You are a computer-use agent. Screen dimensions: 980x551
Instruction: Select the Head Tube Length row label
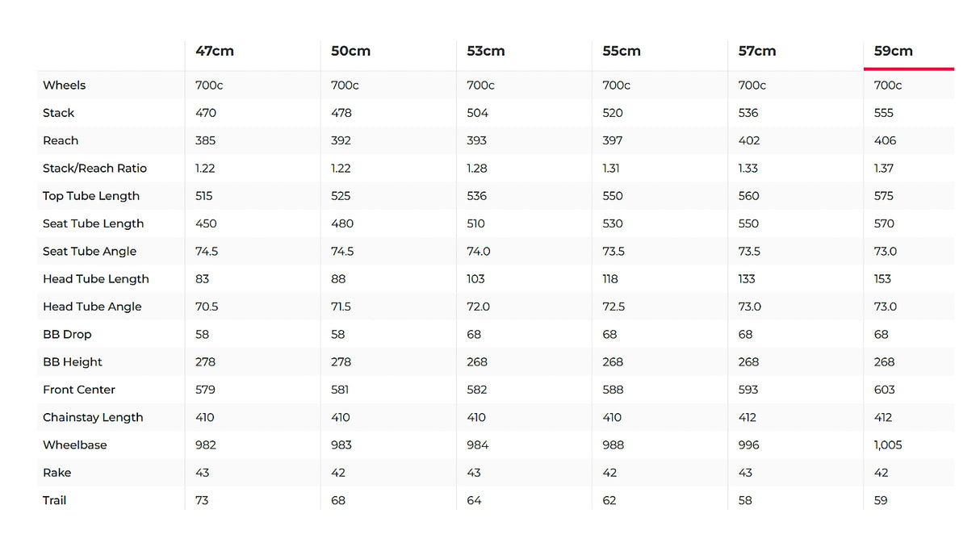coord(96,279)
